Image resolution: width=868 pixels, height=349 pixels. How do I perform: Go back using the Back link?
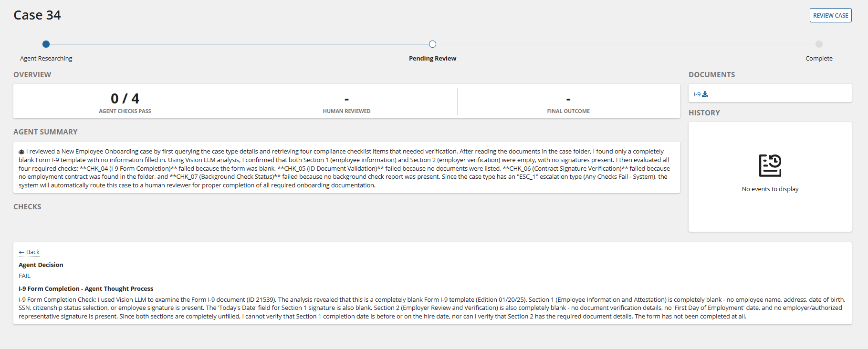(x=33, y=252)
